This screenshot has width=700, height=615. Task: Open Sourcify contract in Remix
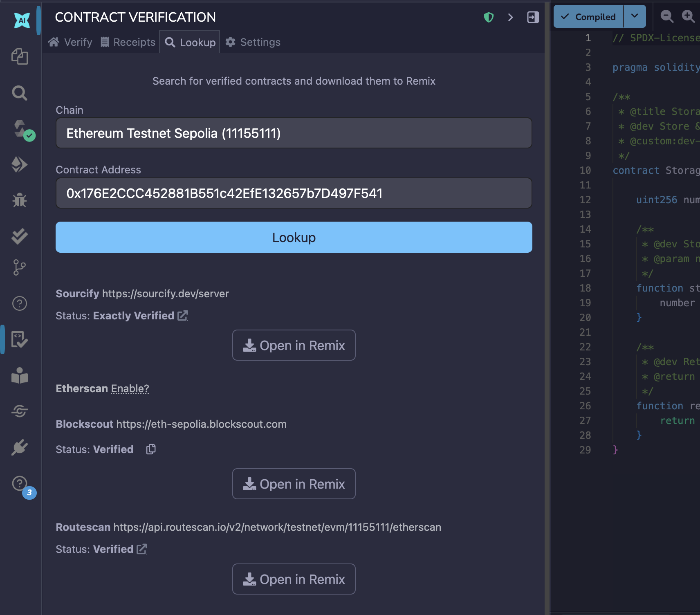(x=294, y=345)
